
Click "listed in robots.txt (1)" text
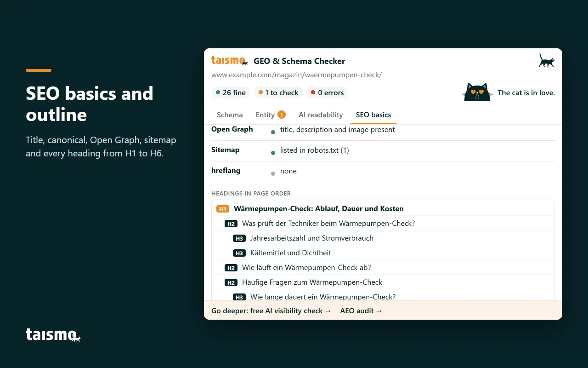click(315, 150)
